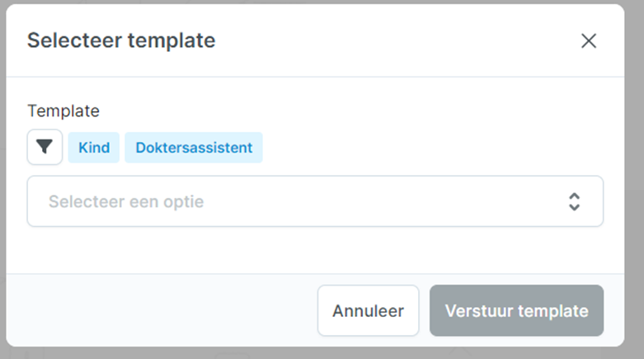Toggle the Kind filter tag
Viewport: 644px width, 359px height.
click(x=94, y=147)
